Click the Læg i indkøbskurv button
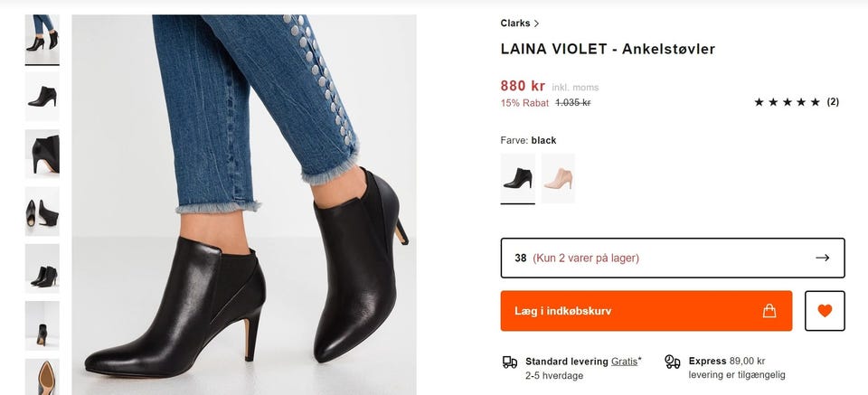The image size is (868, 395). [646, 311]
